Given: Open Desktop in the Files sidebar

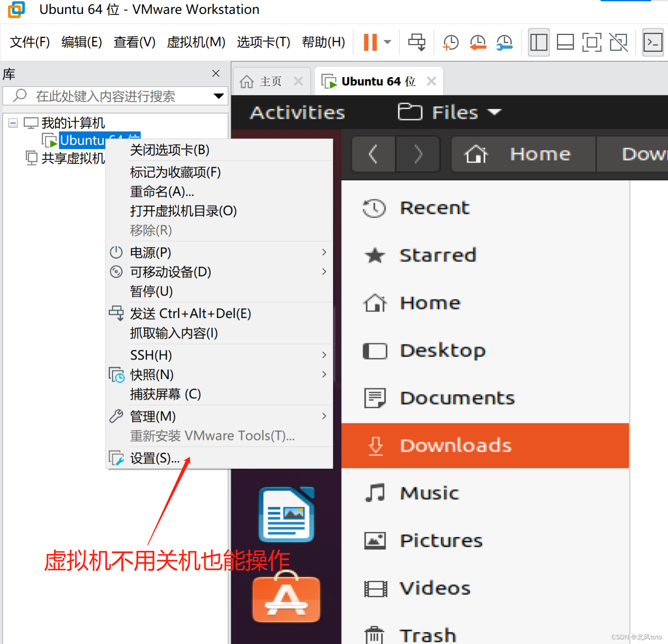Looking at the screenshot, I should (485, 351).
